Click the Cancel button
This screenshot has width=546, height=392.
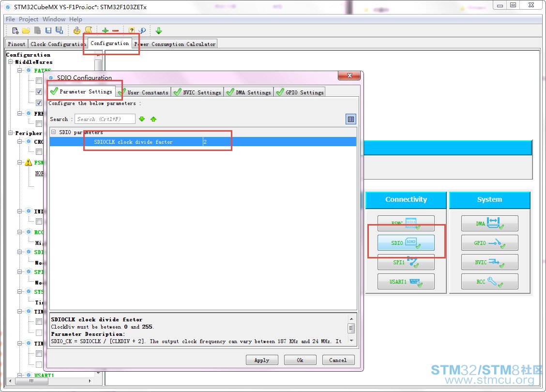pos(338,360)
